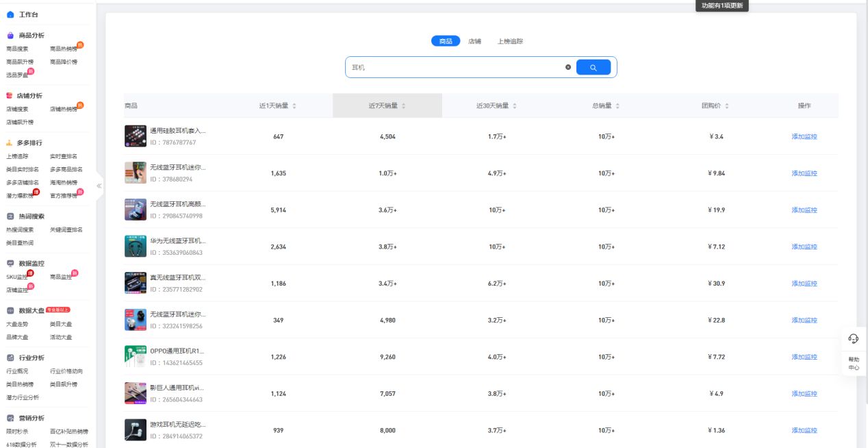This screenshot has height=448, width=868.
Task: Click 添加监控 for 真无线蓝牙耳机双 row
Action: point(804,284)
